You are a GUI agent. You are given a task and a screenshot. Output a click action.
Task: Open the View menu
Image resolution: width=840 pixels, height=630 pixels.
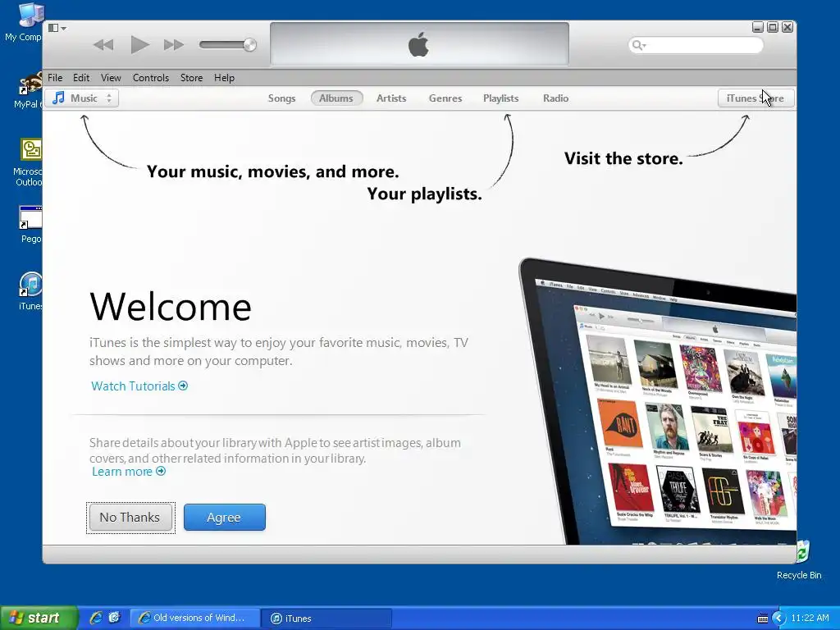pos(111,78)
